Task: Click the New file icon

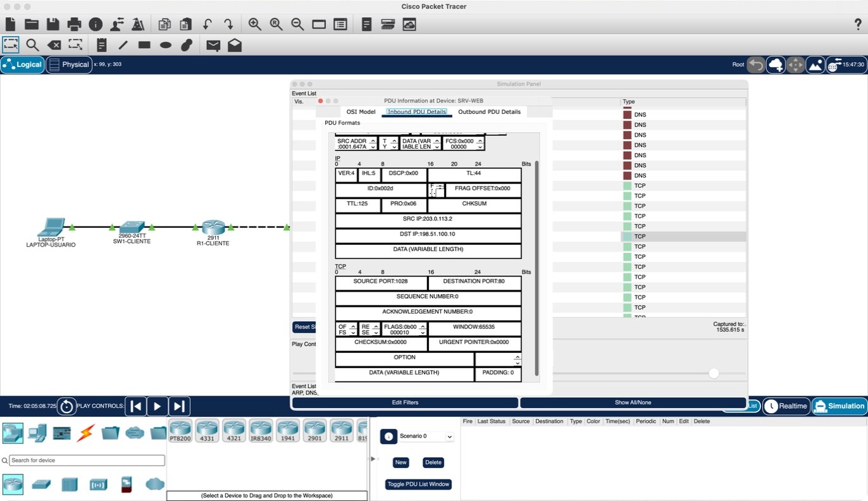Action: [x=11, y=24]
